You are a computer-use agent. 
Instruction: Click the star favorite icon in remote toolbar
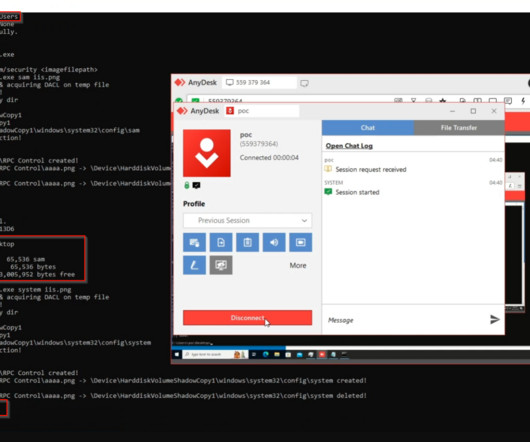pos(442,101)
